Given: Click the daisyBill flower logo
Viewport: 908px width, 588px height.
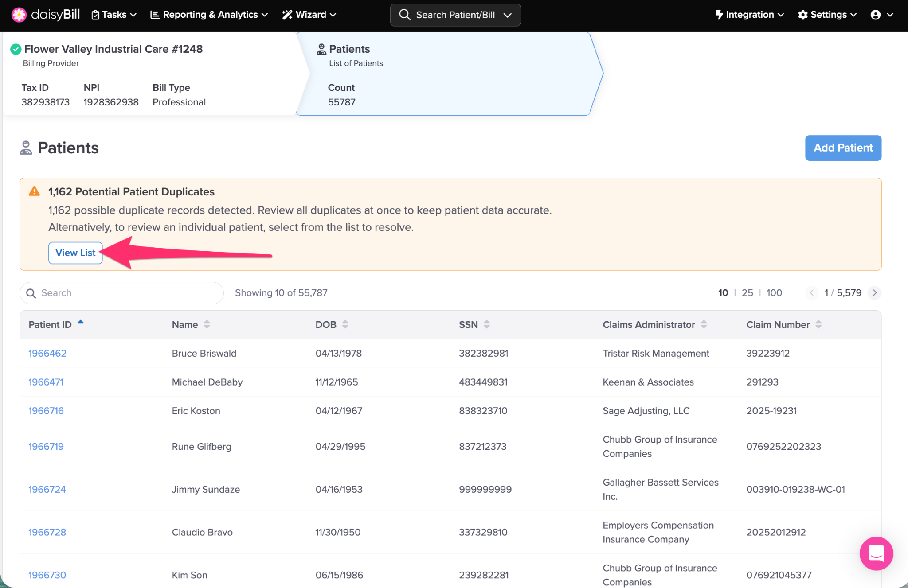Looking at the screenshot, I should coord(19,15).
